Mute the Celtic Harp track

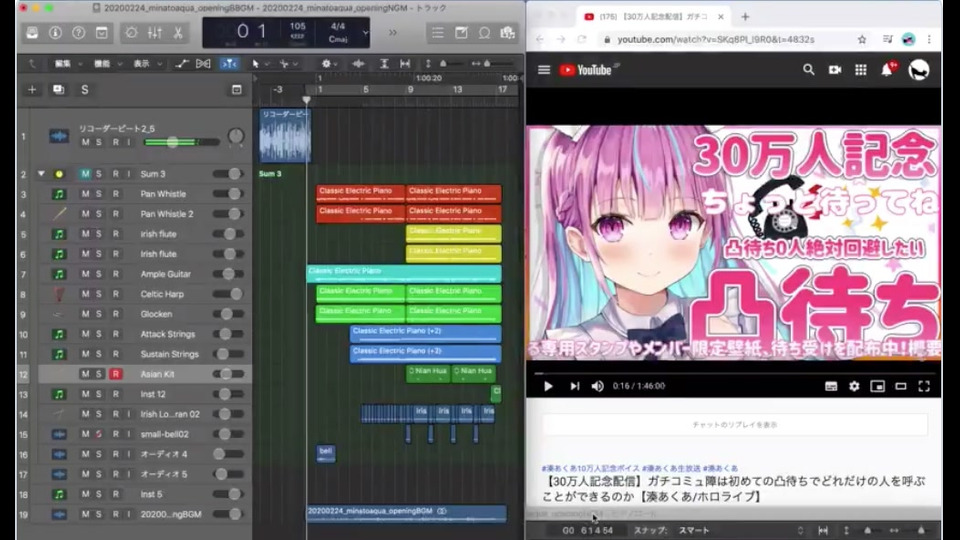(x=85, y=294)
